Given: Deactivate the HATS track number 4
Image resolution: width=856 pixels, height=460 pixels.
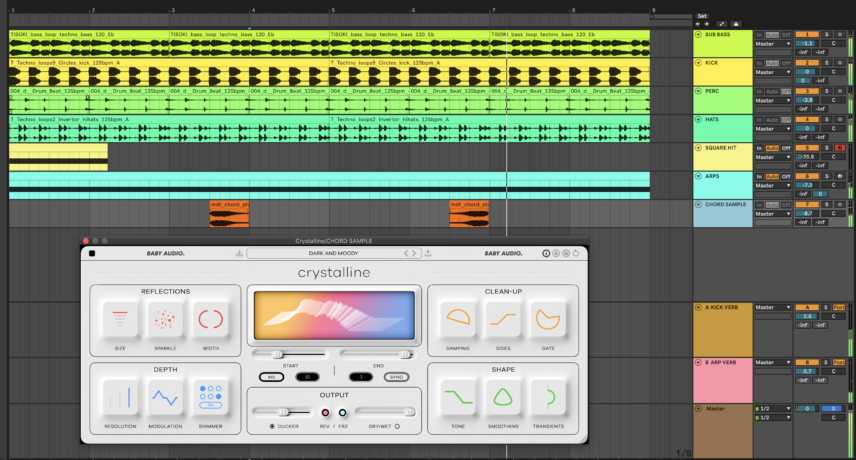Looking at the screenshot, I should click(807, 120).
